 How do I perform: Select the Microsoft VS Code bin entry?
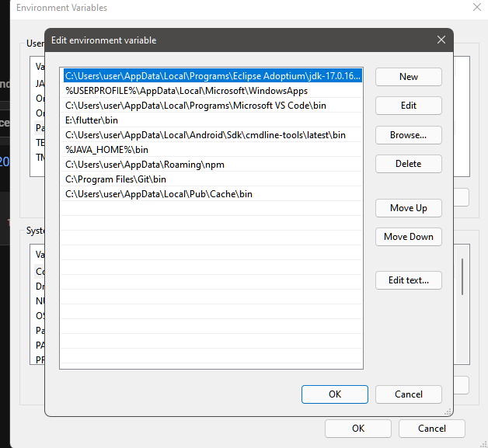(196, 106)
